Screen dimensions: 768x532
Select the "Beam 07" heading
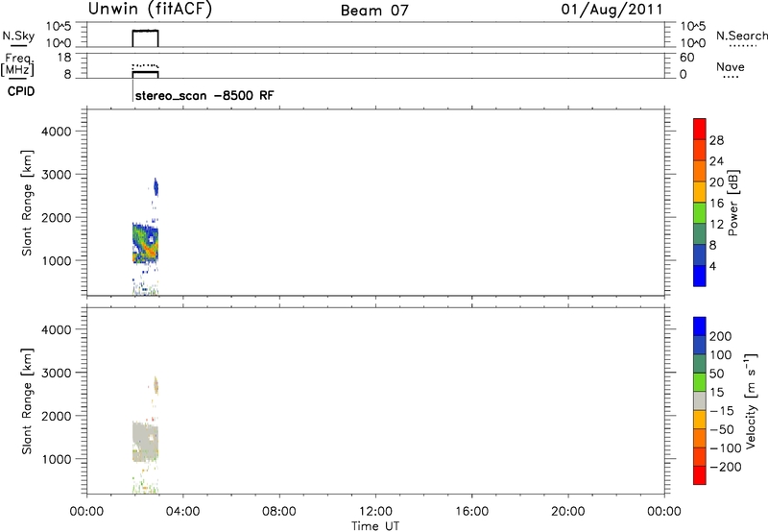click(x=374, y=11)
